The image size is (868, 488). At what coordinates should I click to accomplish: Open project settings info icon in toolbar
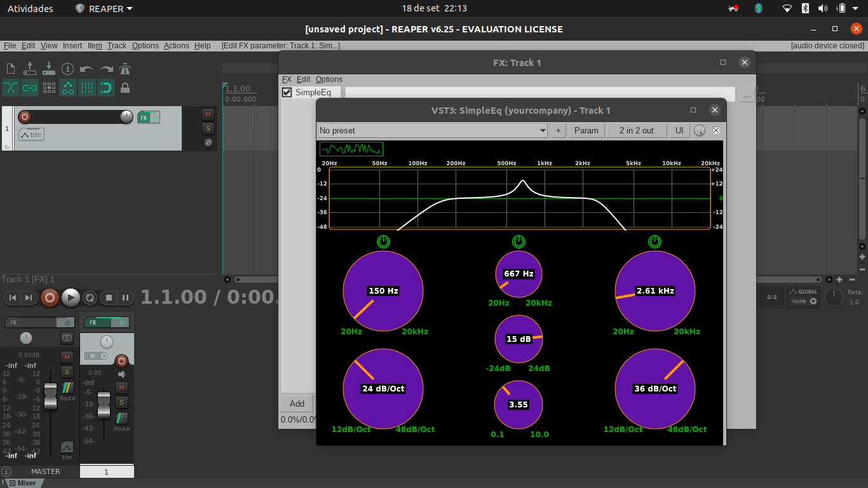coord(68,69)
